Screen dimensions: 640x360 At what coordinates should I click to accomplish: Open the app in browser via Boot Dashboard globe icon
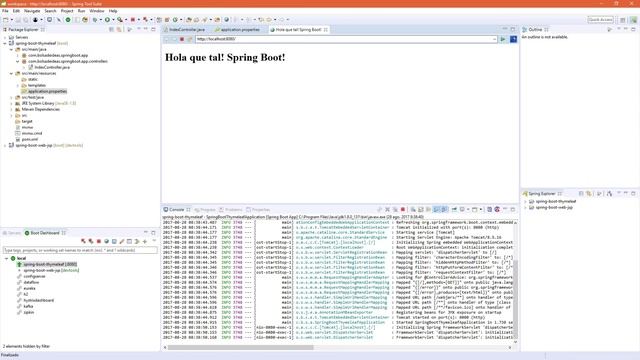(107, 241)
